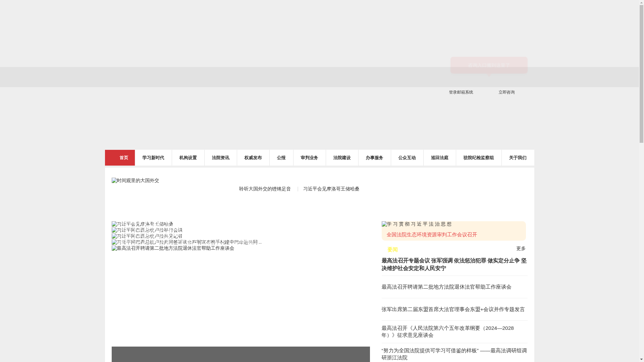Open the 第六个五年改革纲要 征求意见座谈会 article
The width and height of the screenshot is (644, 362).
pyautogui.click(x=447, y=331)
